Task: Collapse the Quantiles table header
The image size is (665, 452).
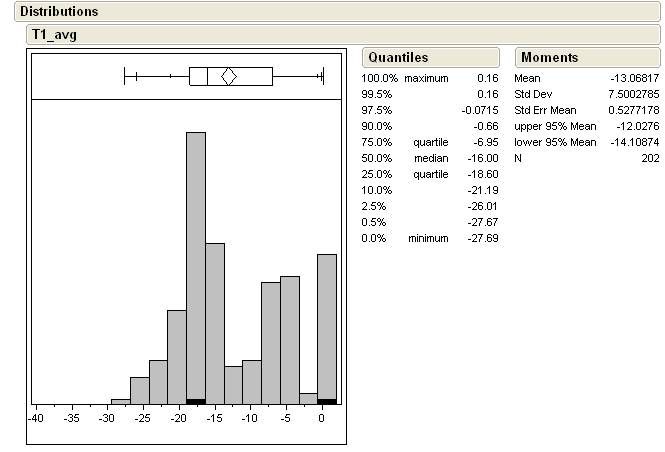Action: (x=397, y=58)
